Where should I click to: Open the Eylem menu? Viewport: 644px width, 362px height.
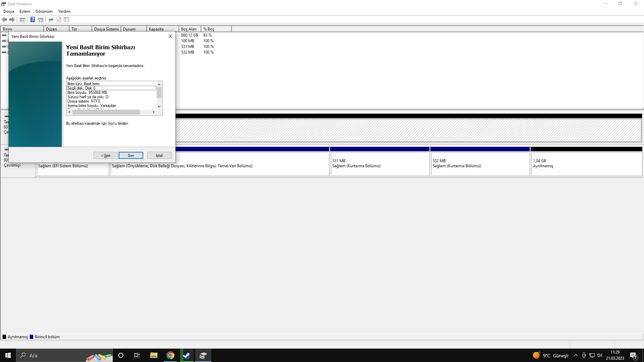24,11
